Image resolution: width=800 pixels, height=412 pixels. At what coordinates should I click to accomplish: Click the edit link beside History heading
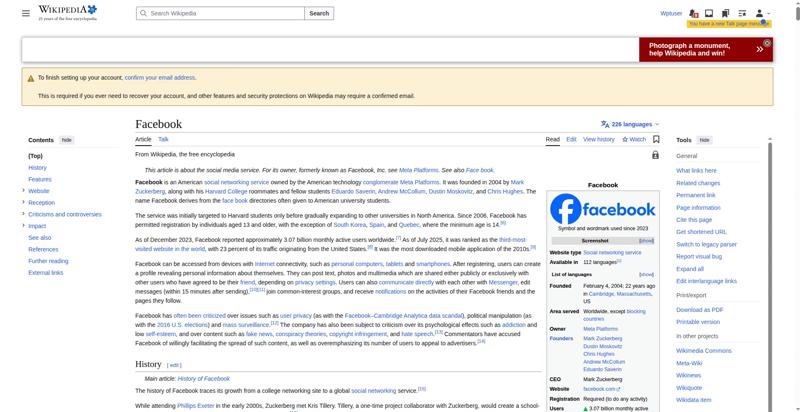coord(174,365)
